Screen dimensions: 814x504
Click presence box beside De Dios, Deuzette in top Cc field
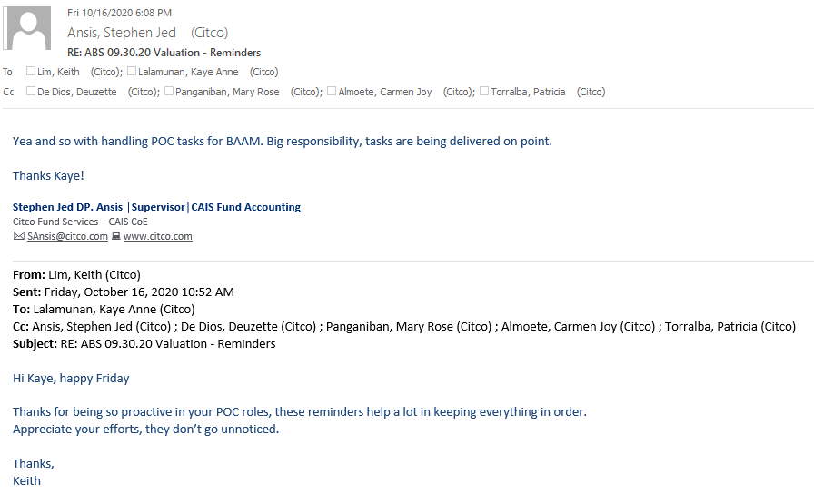[31, 91]
